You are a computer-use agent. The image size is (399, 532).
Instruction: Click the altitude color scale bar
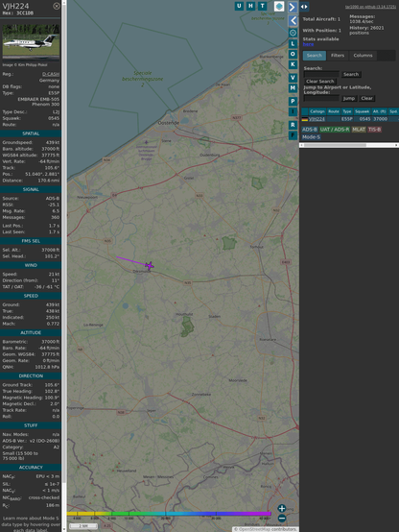[169, 514]
